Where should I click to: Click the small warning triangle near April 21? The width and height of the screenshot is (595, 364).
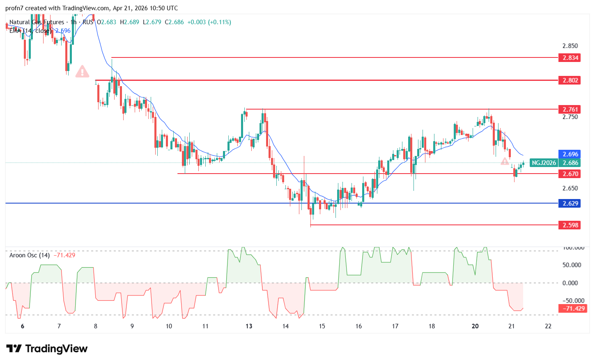click(x=505, y=161)
